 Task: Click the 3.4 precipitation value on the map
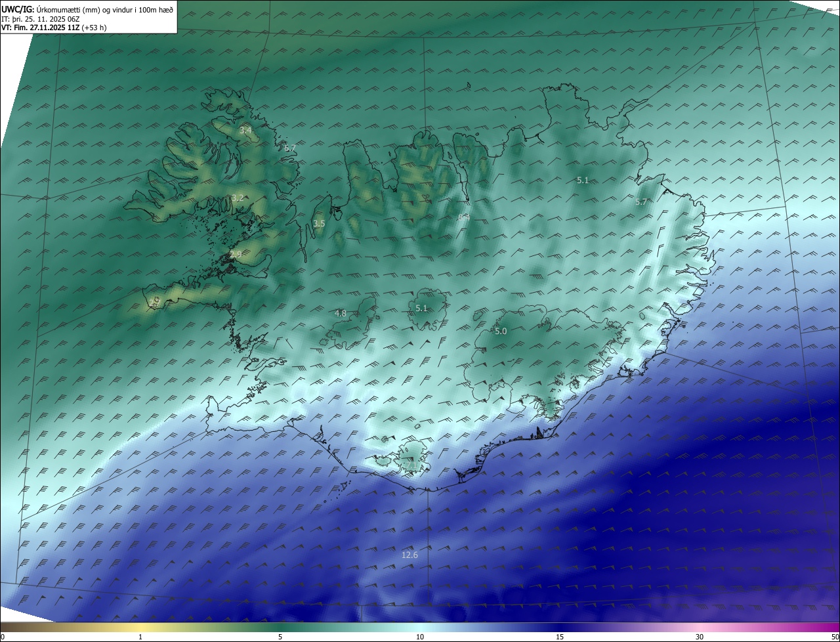[245, 131]
